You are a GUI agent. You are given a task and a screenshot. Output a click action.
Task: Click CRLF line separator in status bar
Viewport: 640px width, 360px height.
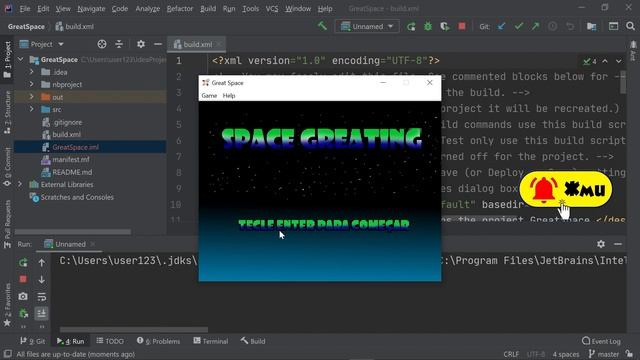coord(511,354)
